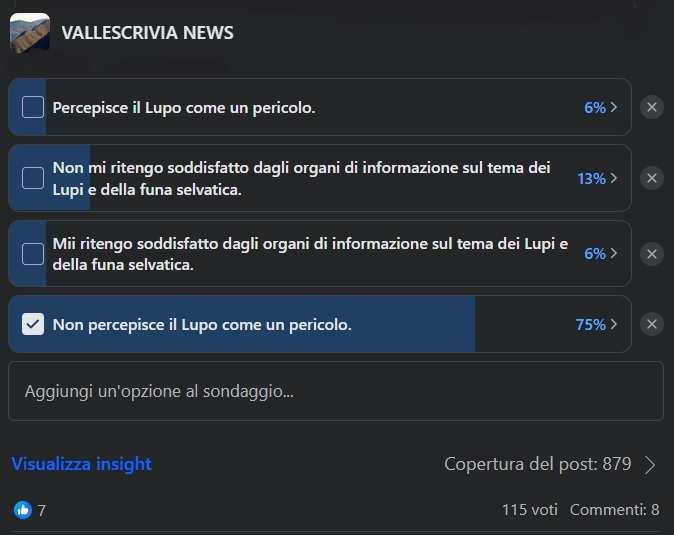This screenshot has height=535, width=674.
Task: Check 'Non mi ritengo soddisfatto' checkbox
Action: pos(33,178)
